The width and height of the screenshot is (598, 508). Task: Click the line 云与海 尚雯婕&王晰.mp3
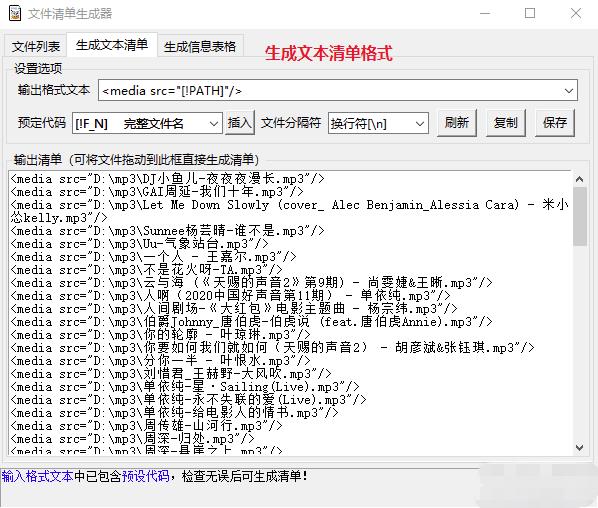pos(252,282)
